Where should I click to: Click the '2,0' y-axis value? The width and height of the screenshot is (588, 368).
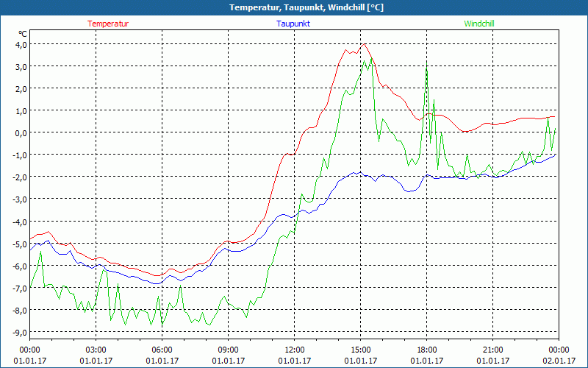click(x=21, y=88)
